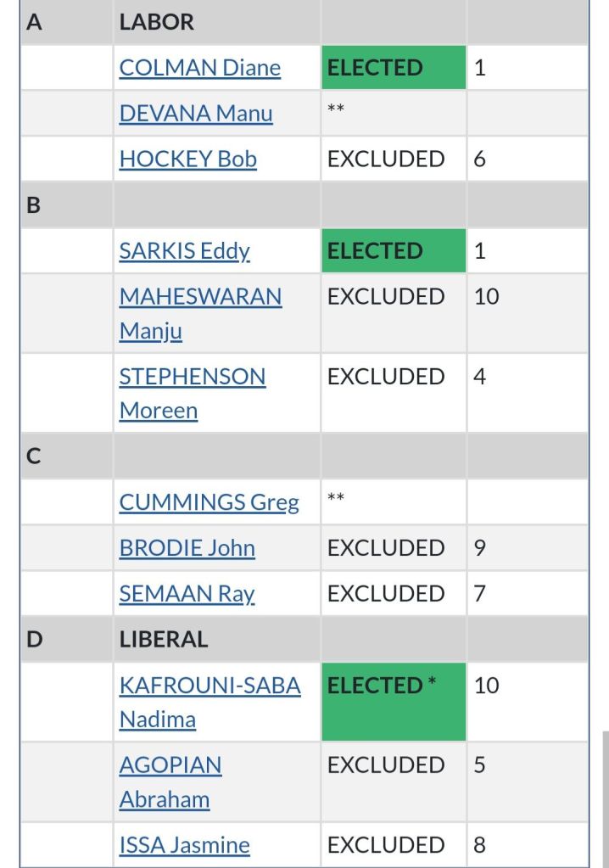609x868 pixels.
Task: Open the CUMMINGS Greg candidate link
Action: 209,502
